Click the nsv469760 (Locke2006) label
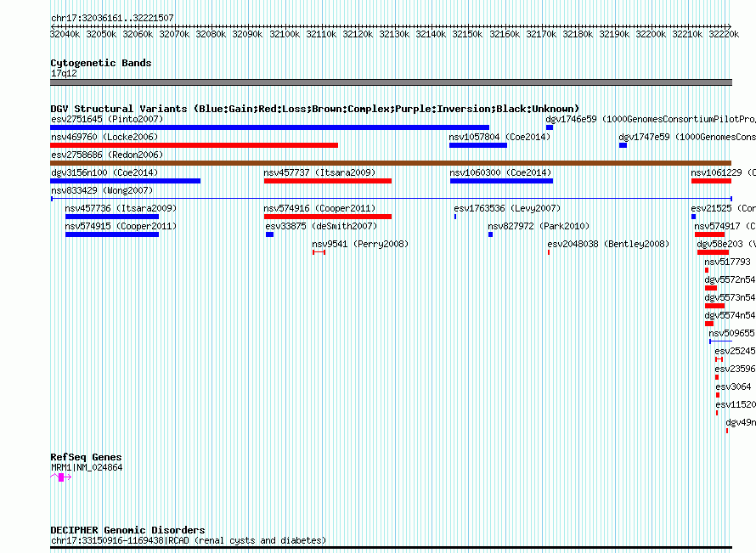756x553 pixels. (x=104, y=137)
